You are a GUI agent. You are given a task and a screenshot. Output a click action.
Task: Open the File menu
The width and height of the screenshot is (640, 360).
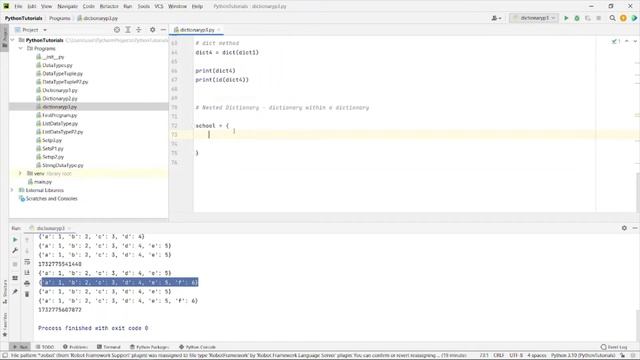(x=18, y=6)
